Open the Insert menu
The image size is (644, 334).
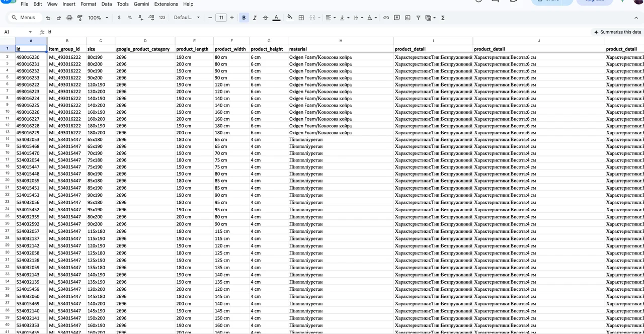69,4
